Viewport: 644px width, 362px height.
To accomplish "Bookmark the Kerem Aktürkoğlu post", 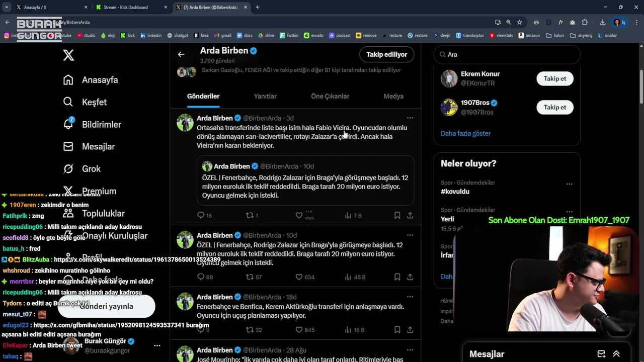I will 397,330.
